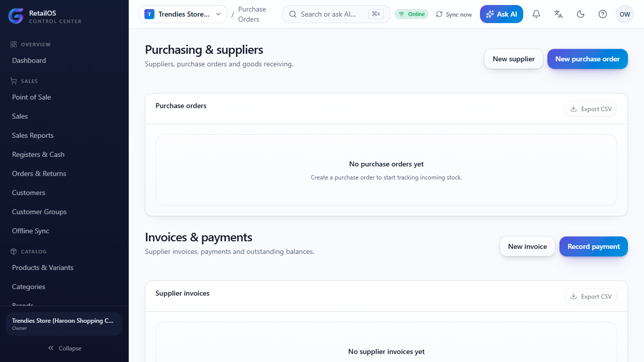Click the Ask AI button
The image size is (644, 362).
[x=502, y=14]
